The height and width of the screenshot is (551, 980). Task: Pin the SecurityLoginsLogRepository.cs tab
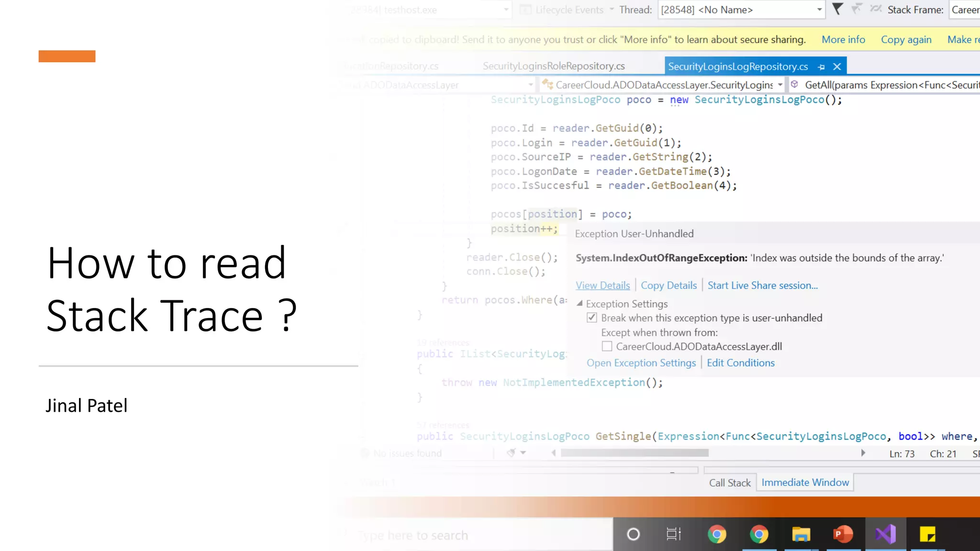coord(822,67)
